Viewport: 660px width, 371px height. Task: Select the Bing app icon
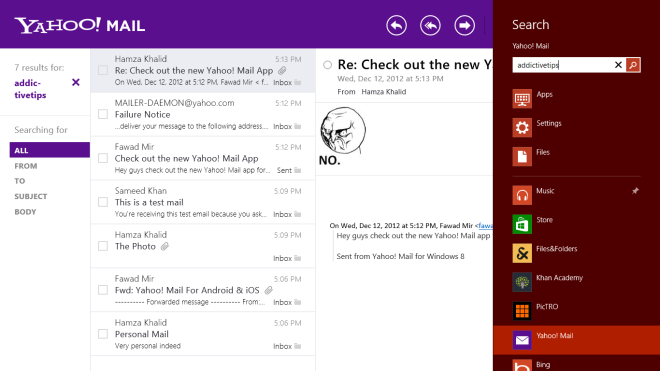point(522,365)
